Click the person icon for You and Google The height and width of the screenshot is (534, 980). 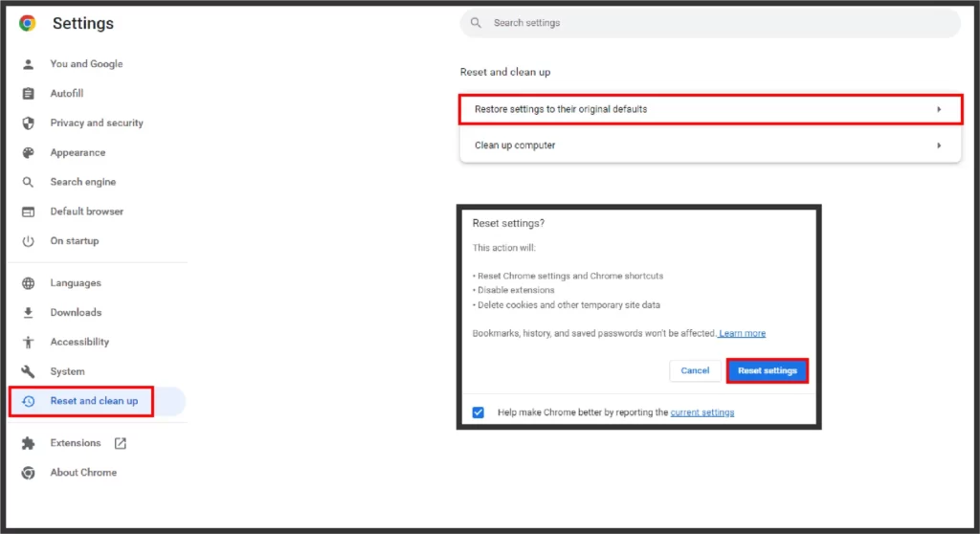pos(28,64)
